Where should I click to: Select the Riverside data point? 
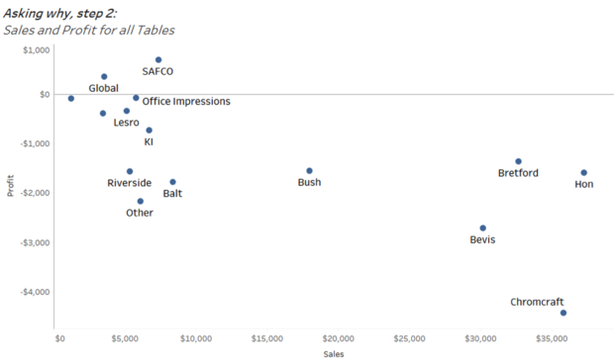130,171
